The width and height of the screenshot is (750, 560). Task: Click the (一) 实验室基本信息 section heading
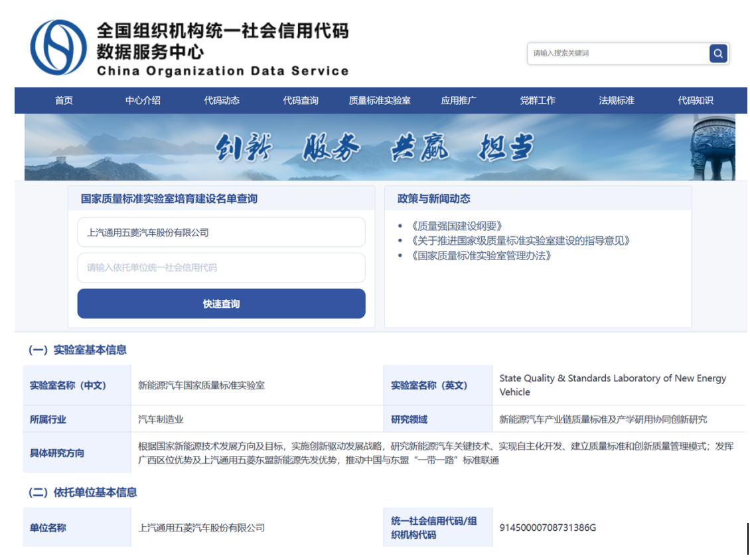[78, 350]
